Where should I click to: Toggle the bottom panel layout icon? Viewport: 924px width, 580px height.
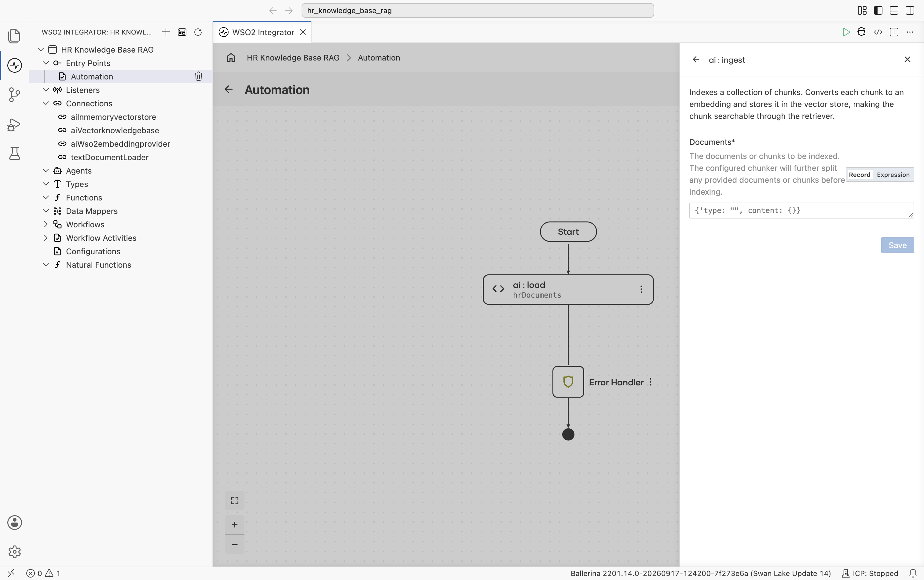coord(894,10)
